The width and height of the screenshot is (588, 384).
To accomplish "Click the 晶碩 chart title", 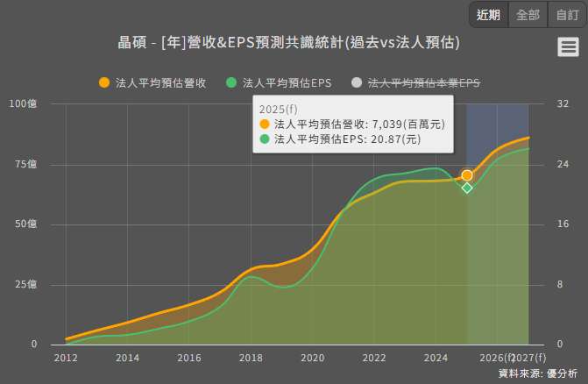I will 288,43.
